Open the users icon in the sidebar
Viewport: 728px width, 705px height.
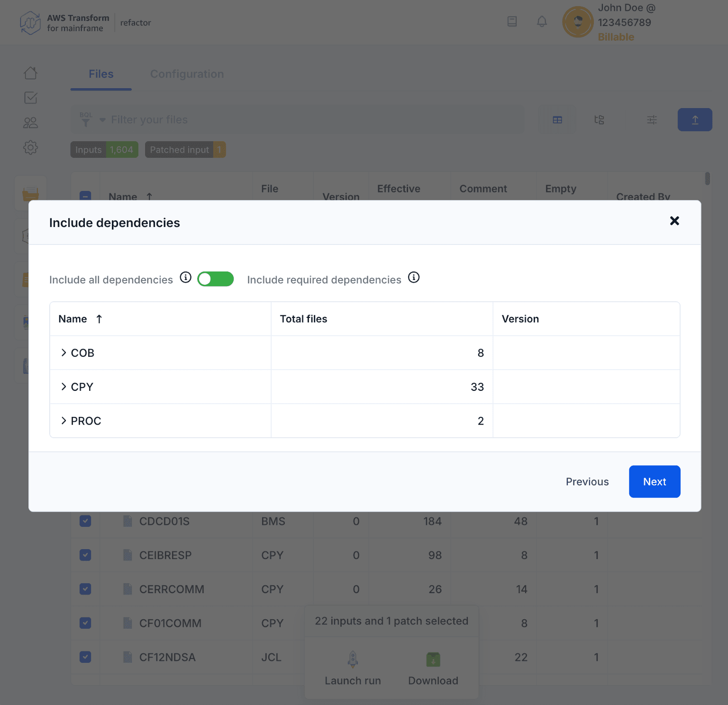click(30, 123)
